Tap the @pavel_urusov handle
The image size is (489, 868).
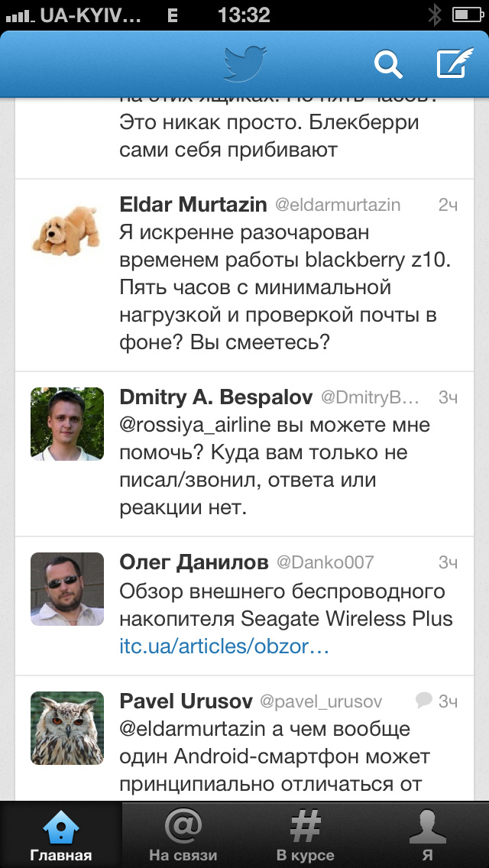[321, 701]
